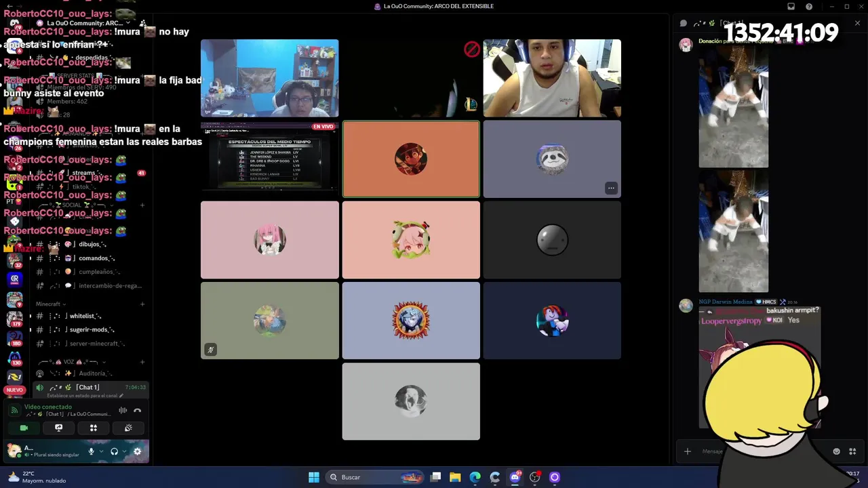Image resolution: width=868 pixels, height=488 pixels.
Task: Start screen share from voice panel
Action: pyautogui.click(x=59, y=428)
